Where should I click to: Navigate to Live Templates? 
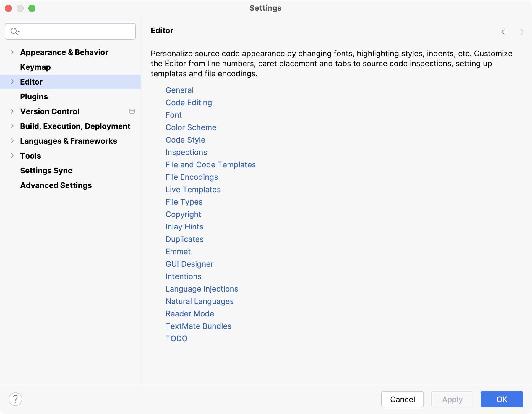pyautogui.click(x=193, y=190)
